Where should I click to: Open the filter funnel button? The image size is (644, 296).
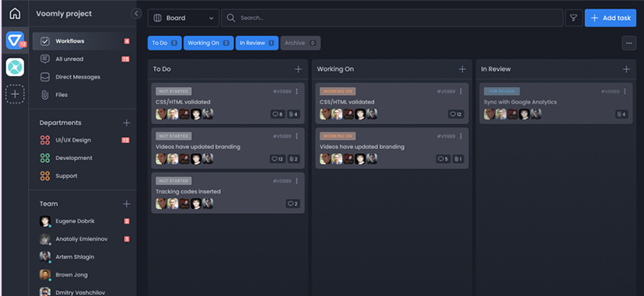[574, 18]
